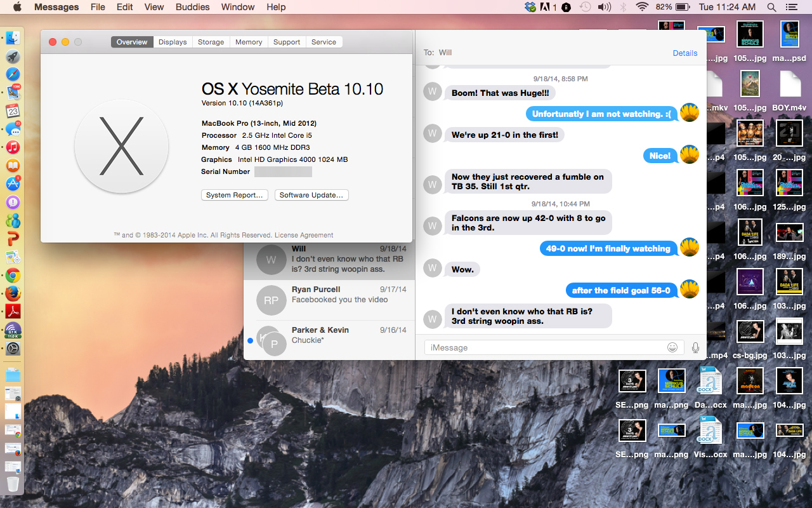
Task: Open System Preferences gear in Dock
Action: point(13,349)
